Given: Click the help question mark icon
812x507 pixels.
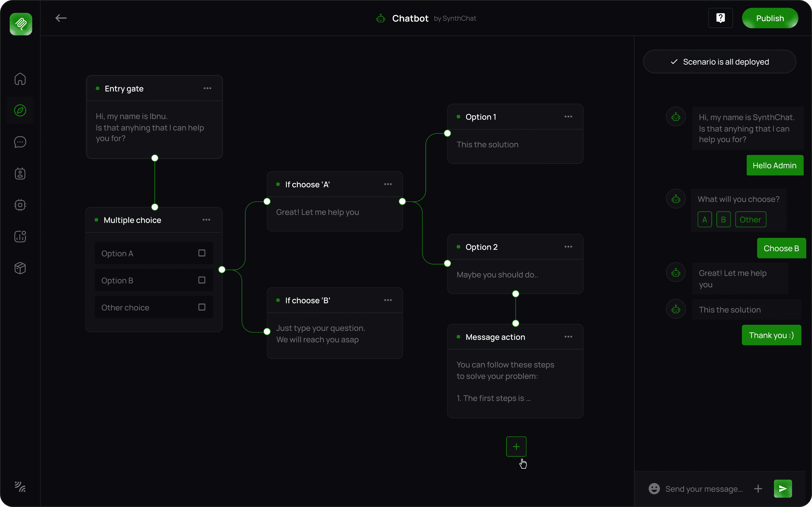Looking at the screenshot, I should click(720, 18).
